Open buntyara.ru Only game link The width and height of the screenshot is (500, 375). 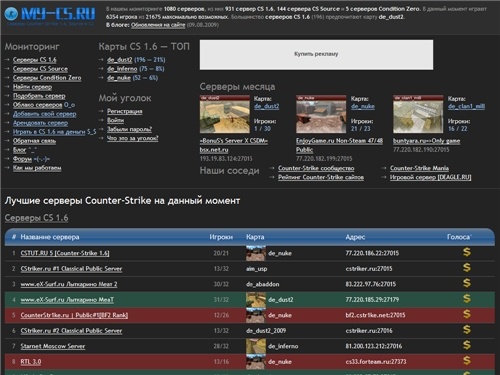(x=426, y=141)
